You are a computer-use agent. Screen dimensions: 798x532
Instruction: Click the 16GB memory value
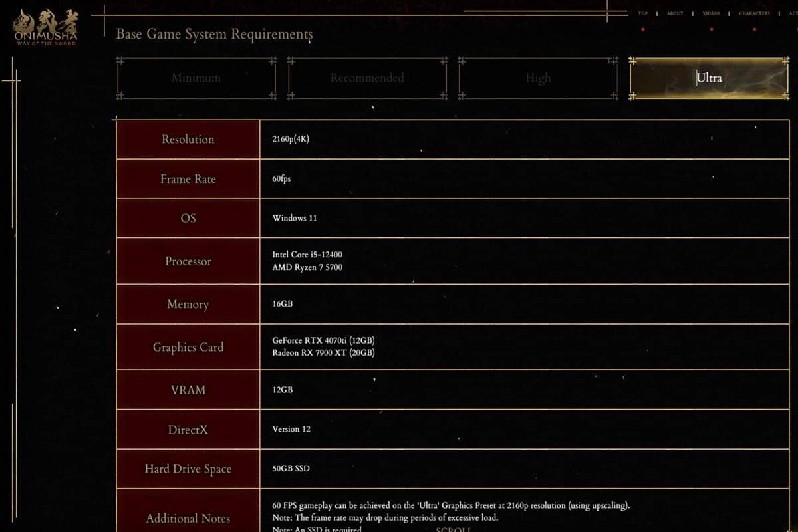[282, 304]
